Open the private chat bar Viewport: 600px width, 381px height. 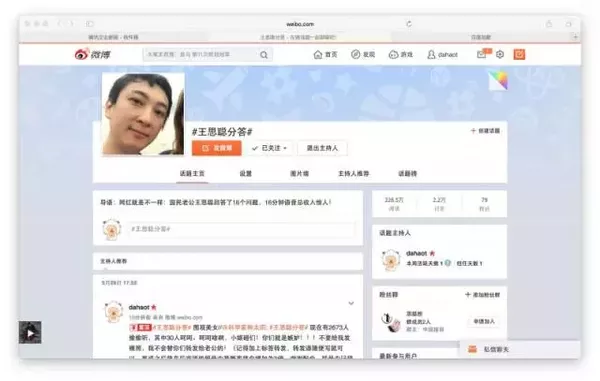(520, 349)
